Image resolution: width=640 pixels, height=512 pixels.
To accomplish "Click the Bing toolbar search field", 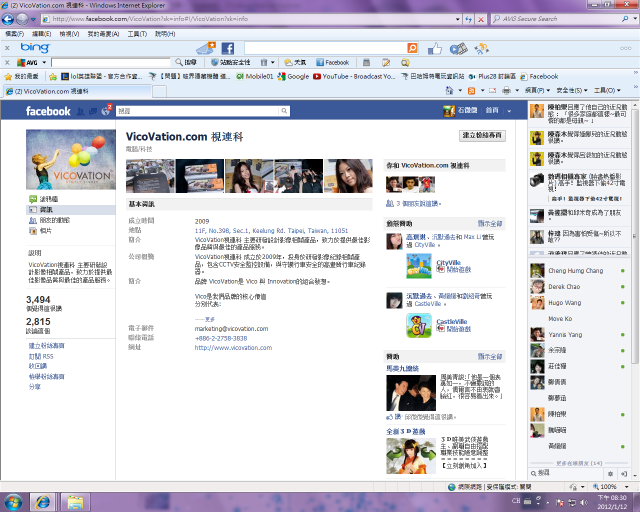I will (325, 48).
